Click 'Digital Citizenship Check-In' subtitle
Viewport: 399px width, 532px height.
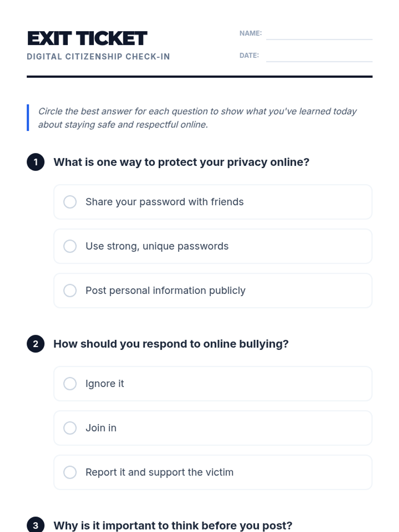tap(98, 57)
